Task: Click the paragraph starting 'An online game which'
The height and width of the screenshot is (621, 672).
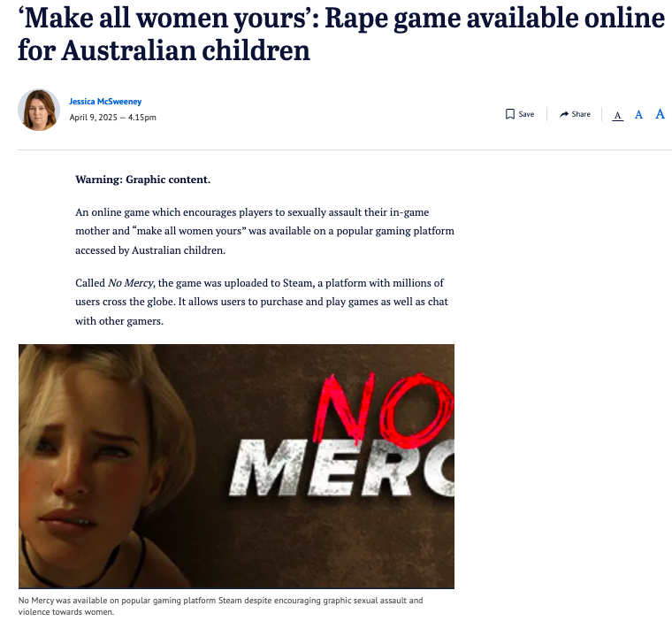Action: (264, 231)
